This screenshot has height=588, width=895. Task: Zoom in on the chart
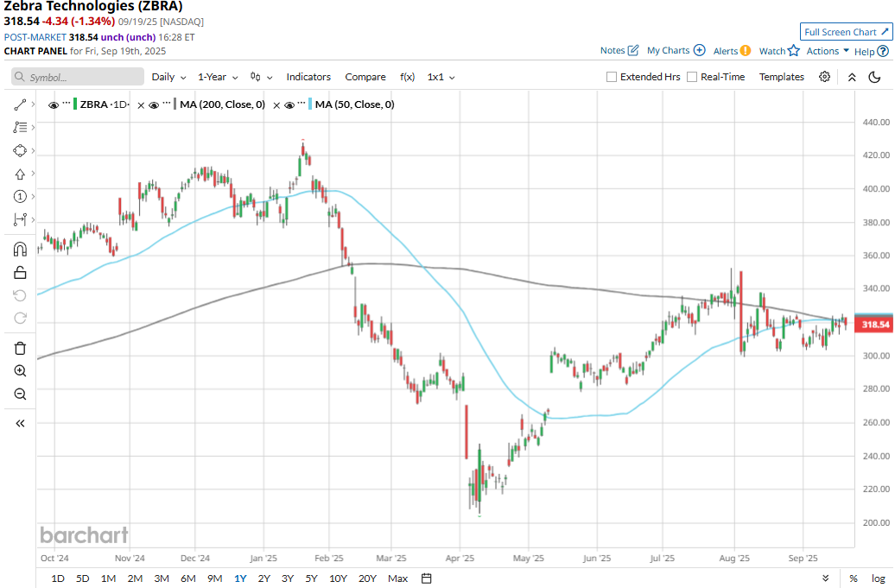pyautogui.click(x=20, y=371)
